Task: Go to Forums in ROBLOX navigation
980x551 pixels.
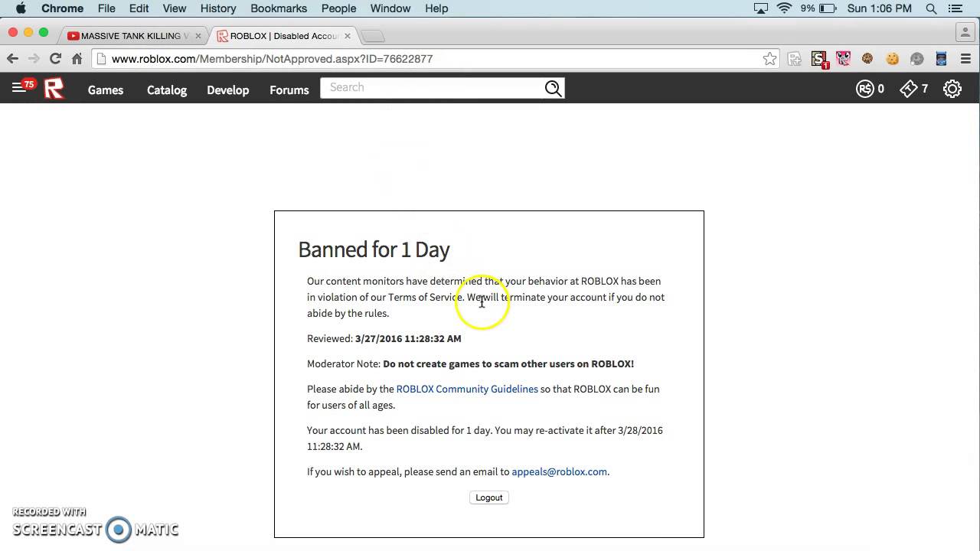Action: coord(289,90)
